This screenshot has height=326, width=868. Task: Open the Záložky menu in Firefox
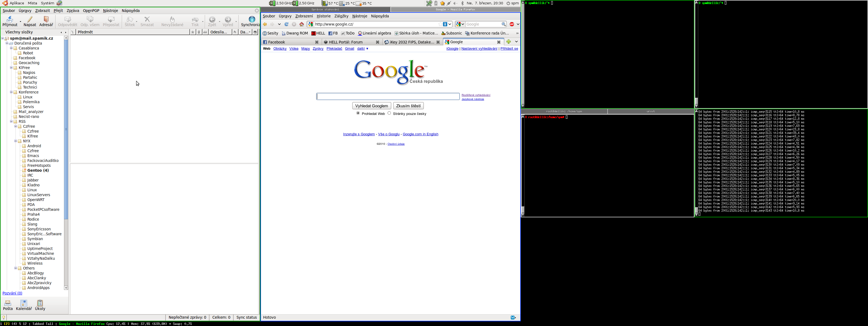click(x=341, y=16)
